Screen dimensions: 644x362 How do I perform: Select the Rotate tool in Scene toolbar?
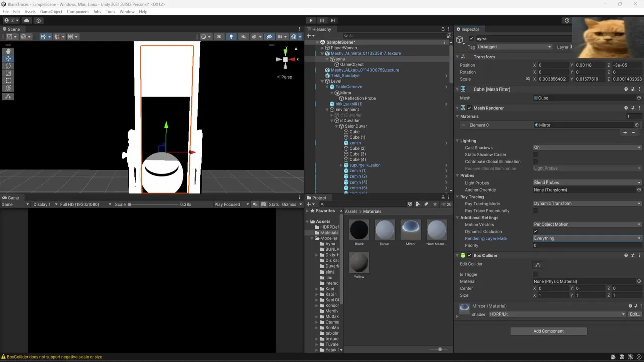coord(8,66)
